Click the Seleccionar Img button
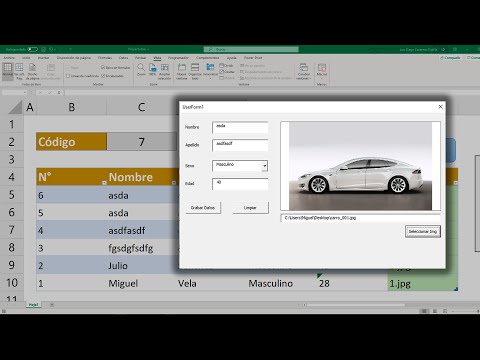480x360 pixels. coord(423,231)
